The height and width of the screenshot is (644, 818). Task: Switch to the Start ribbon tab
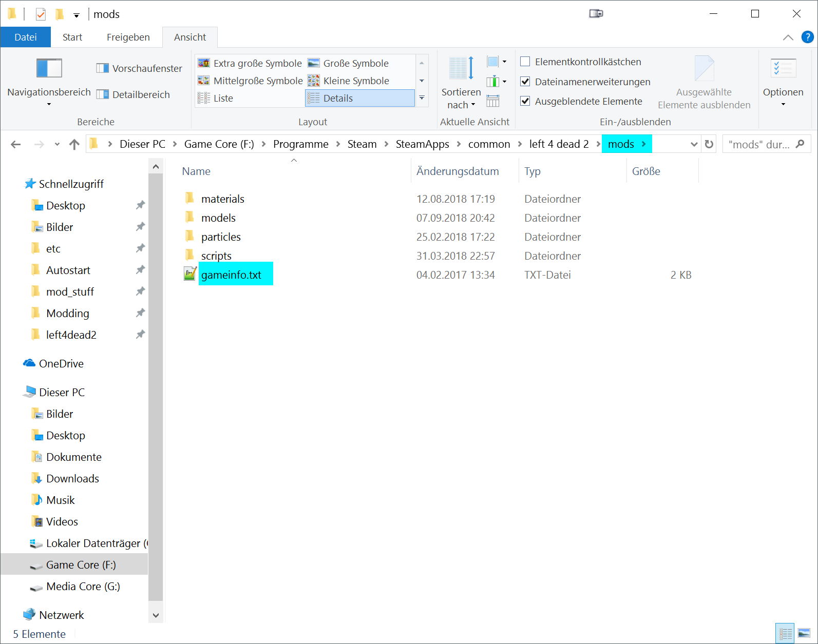click(x=72, y=37)
